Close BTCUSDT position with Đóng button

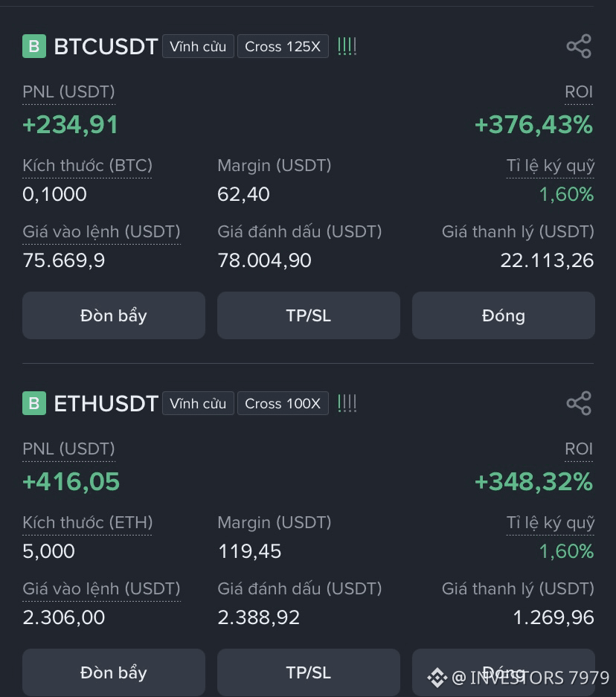point(504,315)
